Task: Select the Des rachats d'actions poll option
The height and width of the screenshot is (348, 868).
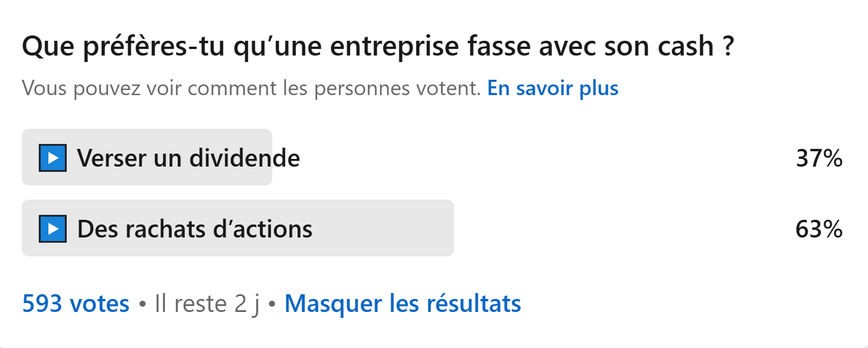Action: click(x=433, y=228)
